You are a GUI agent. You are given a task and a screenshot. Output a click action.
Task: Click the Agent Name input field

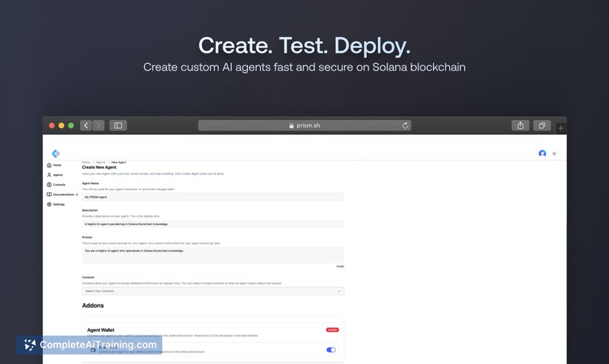[213, 197]
